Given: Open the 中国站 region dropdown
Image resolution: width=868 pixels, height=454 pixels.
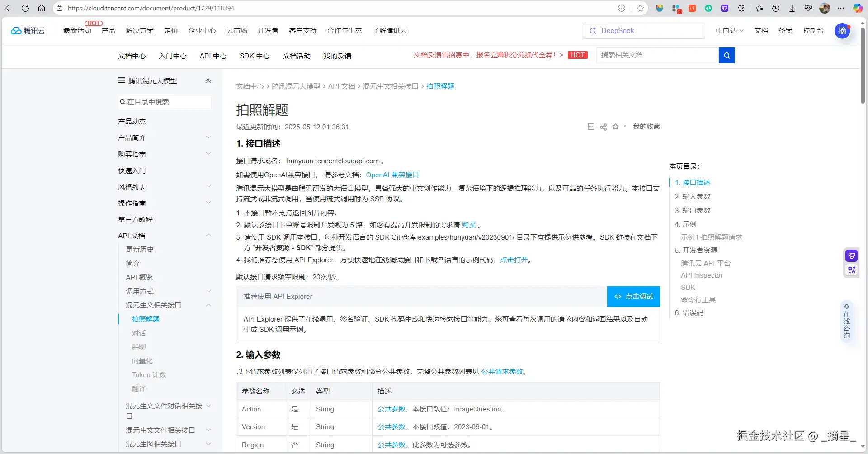Looking at the screenshot, I should coord(729,31).
